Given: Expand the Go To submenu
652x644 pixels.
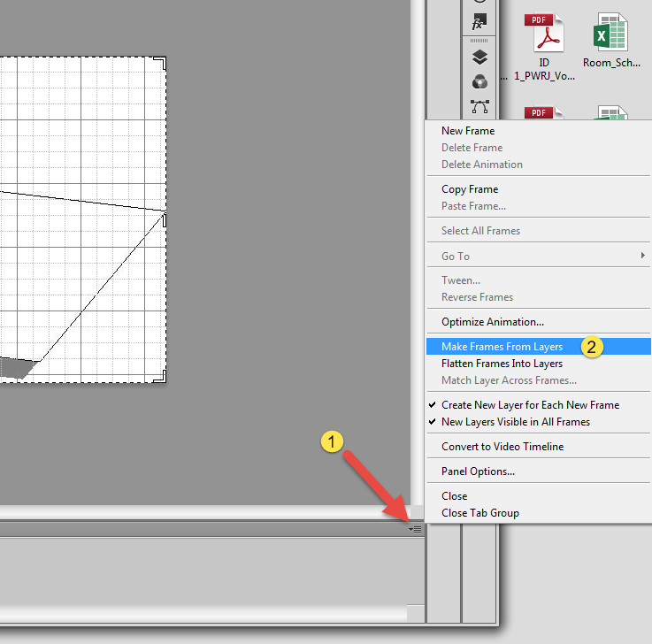Looking at the screenshot, I should coord(538,257).
